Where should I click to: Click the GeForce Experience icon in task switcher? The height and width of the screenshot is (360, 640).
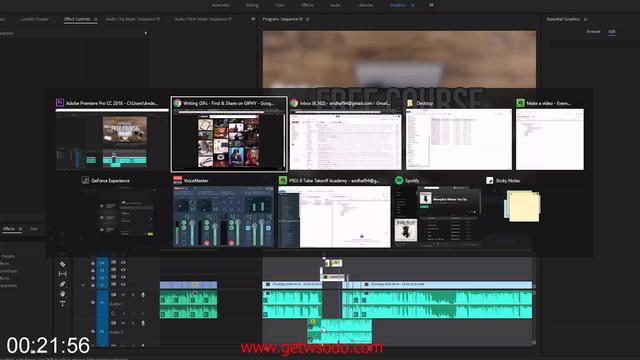coord(85,180)
